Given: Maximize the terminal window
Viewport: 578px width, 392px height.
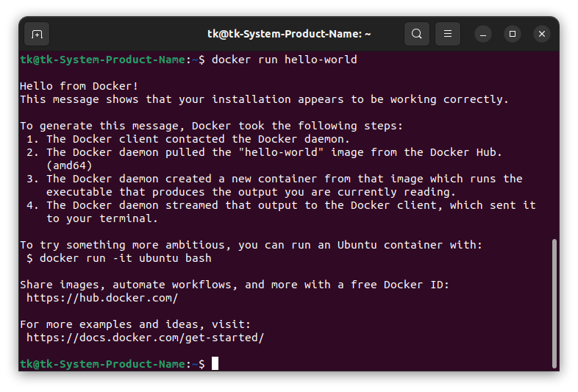Looking at the screenshot, I should (x=513, y=34).
